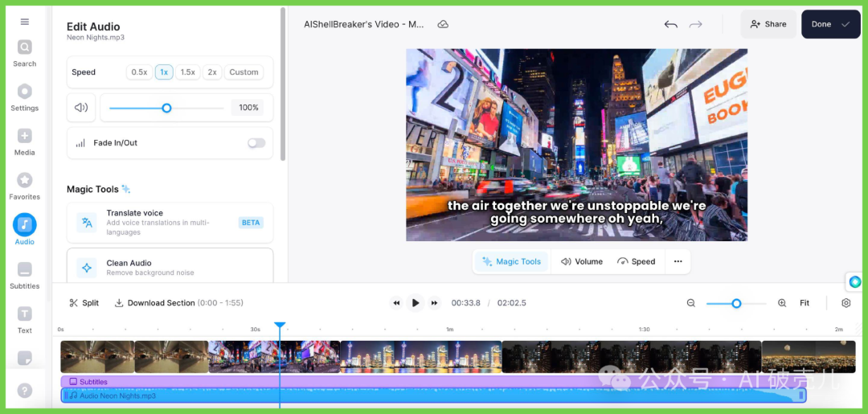Open the Favorites panel
The height and width of the screenshot is (414, 868).
(25, 186)
